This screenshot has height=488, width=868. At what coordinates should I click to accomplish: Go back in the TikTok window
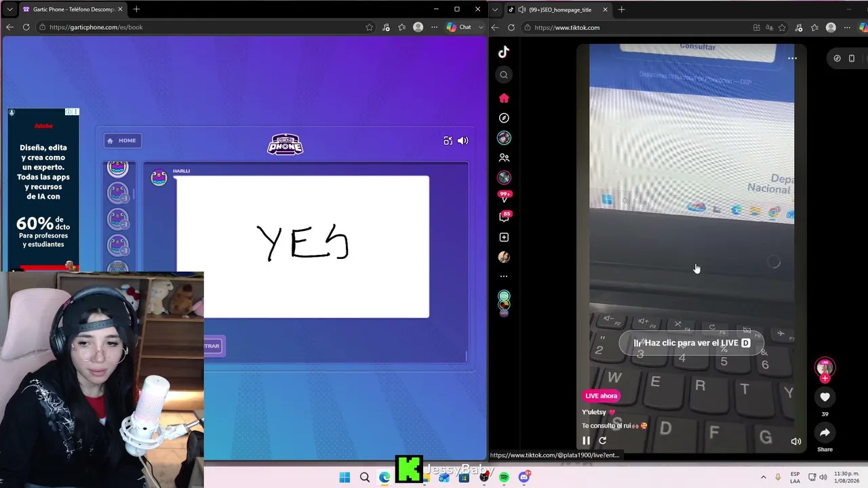(495, 28)
